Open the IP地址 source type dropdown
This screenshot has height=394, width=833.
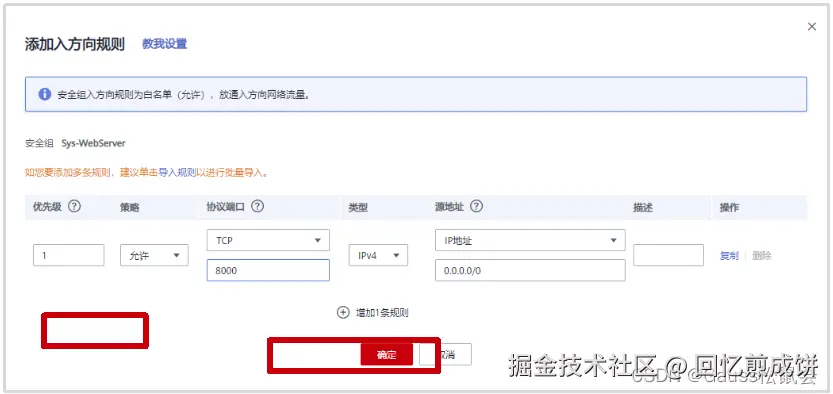click(530, 240)
